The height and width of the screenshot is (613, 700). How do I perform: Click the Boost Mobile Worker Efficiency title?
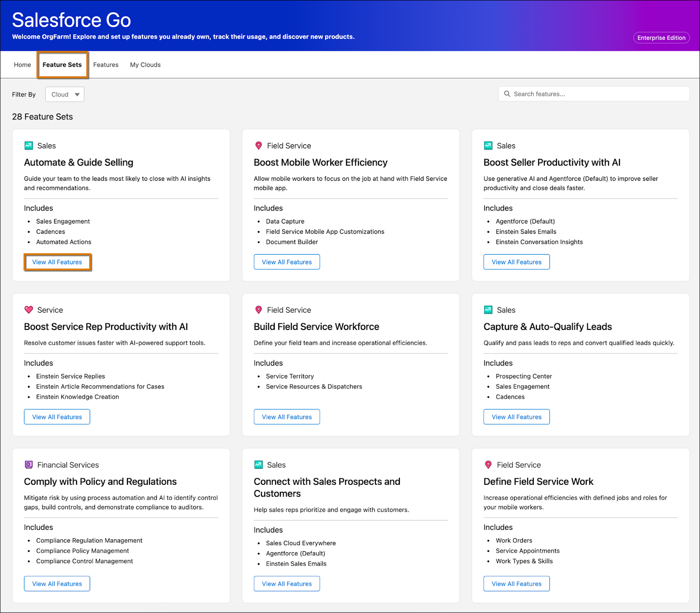click(321, 162)
